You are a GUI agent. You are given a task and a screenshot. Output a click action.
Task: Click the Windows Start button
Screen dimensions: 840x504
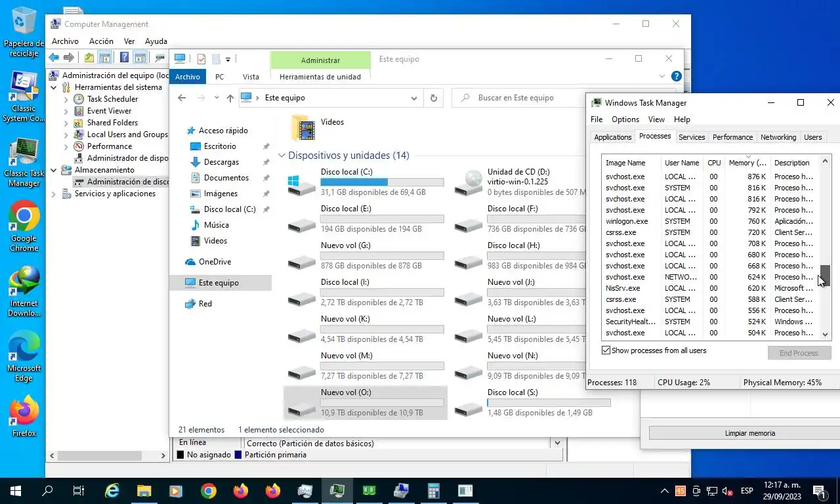[x=16, y=490]
